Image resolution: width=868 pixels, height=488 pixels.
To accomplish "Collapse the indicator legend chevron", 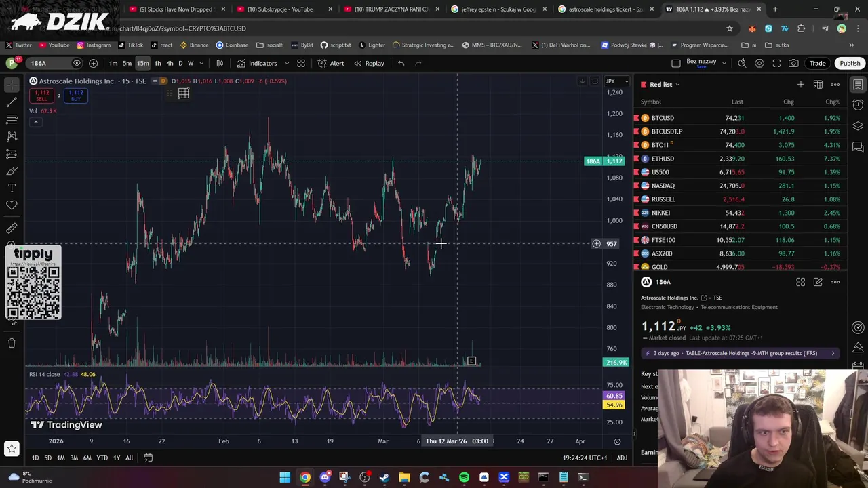I will (x=35, y=122).
